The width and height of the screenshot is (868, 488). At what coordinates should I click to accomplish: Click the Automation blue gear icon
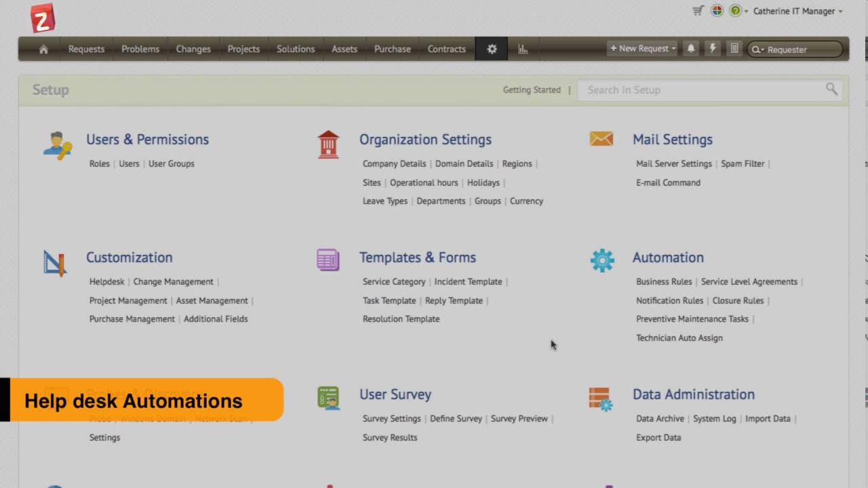pos(602,260)
